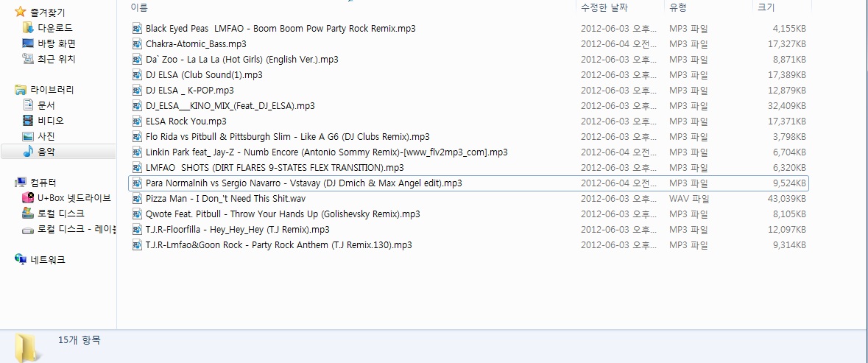Click the Linkin Park Numb Encore file icon
The width and height of the screenshot is (868, 363).
(137, 152)
